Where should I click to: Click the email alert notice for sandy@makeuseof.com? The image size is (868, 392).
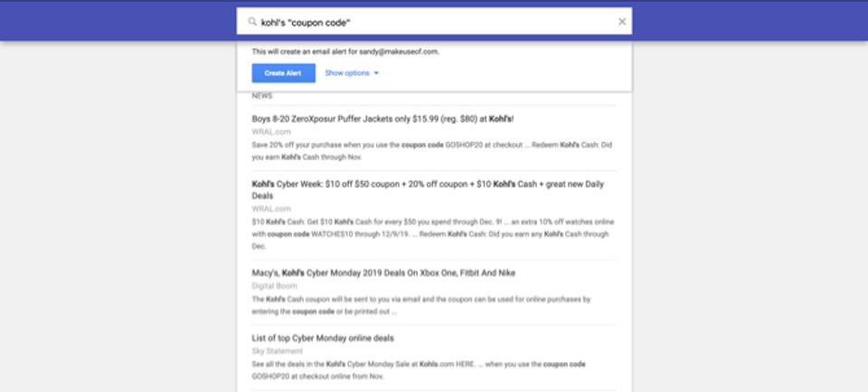tap(345, 52)
